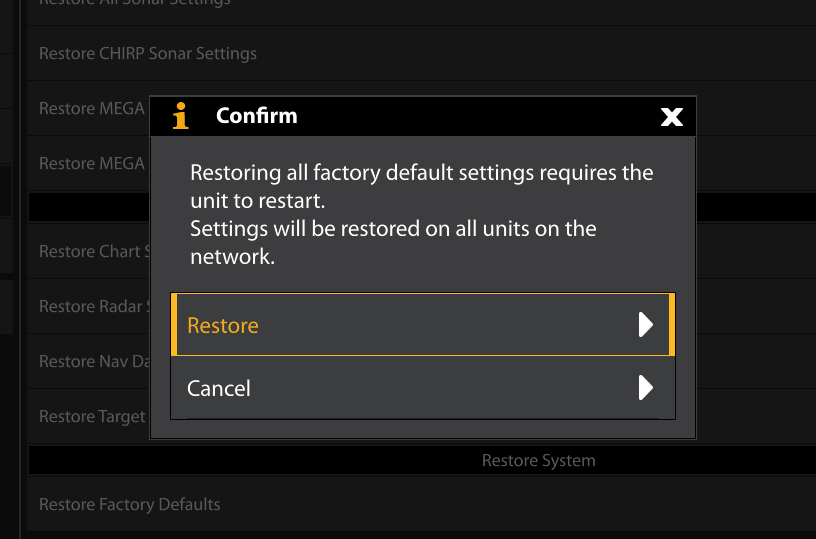This screenshot has width=816, height=539.
Task: Confirm by selecting the Restore option
Action: 423,325
